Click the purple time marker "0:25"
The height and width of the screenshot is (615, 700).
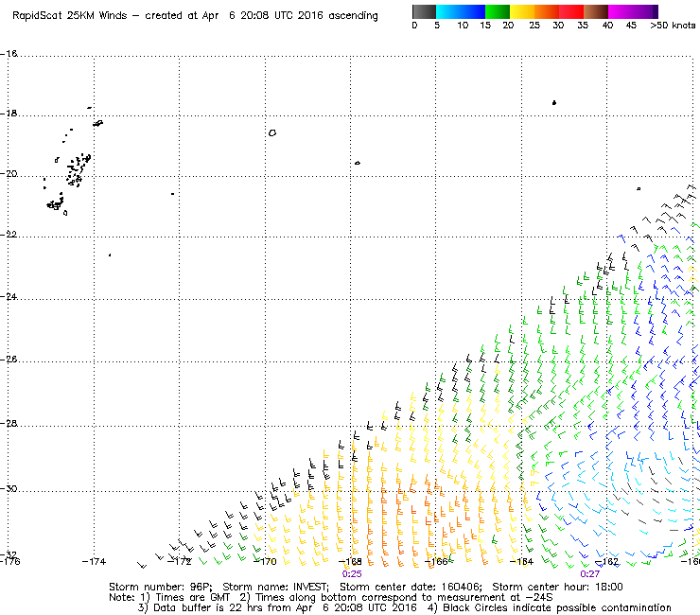coord(352,574)
